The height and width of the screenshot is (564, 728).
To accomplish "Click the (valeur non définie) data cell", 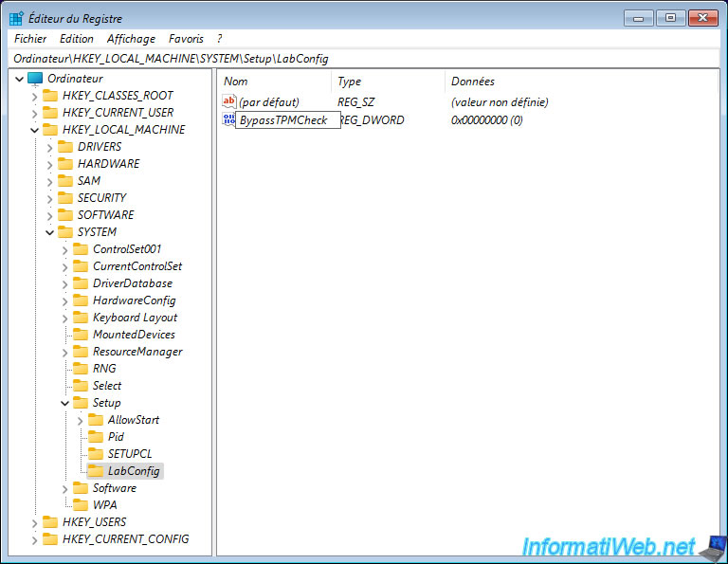I will (x=500, y=102).
